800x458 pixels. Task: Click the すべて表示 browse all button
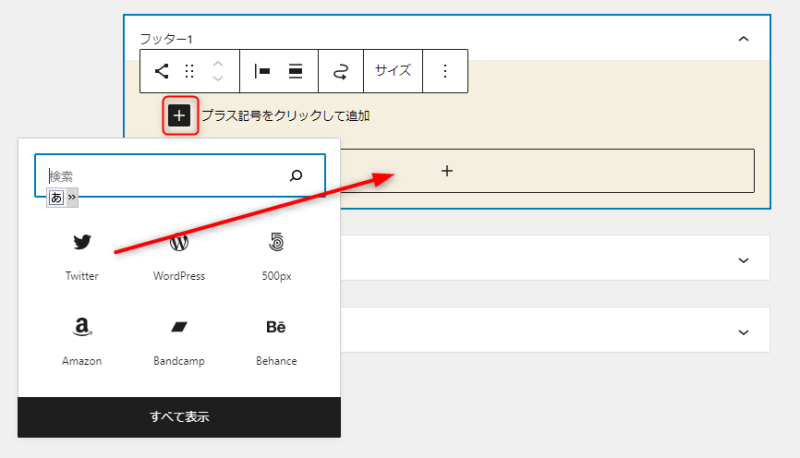[x=179, y=417]
